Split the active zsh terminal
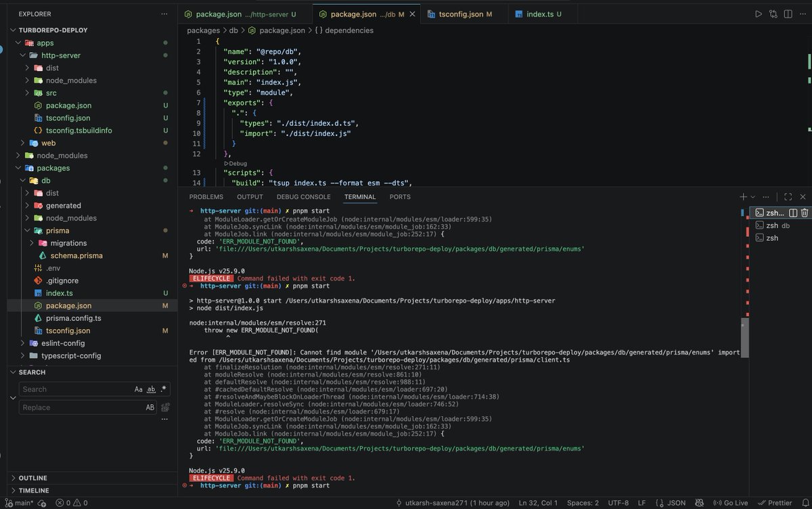812x509 pixels. tap(793, 213)
